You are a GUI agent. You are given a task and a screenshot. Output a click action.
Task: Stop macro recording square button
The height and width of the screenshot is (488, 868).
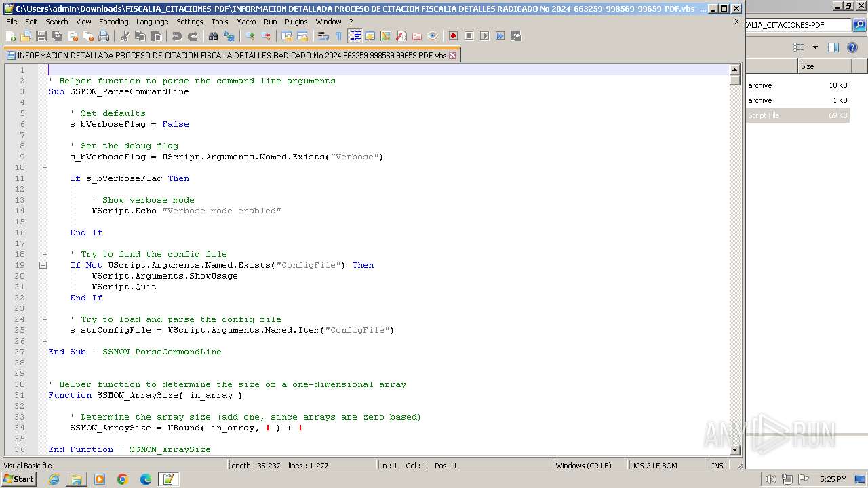click(x=469, y=36)
